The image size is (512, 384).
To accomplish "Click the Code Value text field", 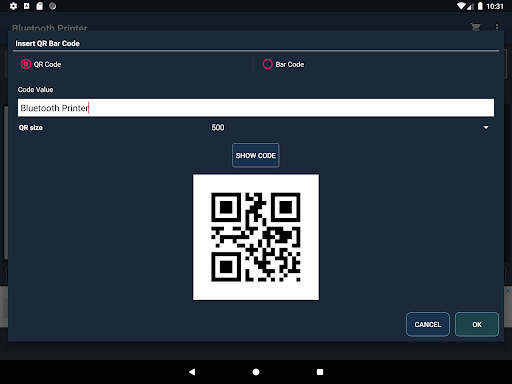I will pos(256,108).
